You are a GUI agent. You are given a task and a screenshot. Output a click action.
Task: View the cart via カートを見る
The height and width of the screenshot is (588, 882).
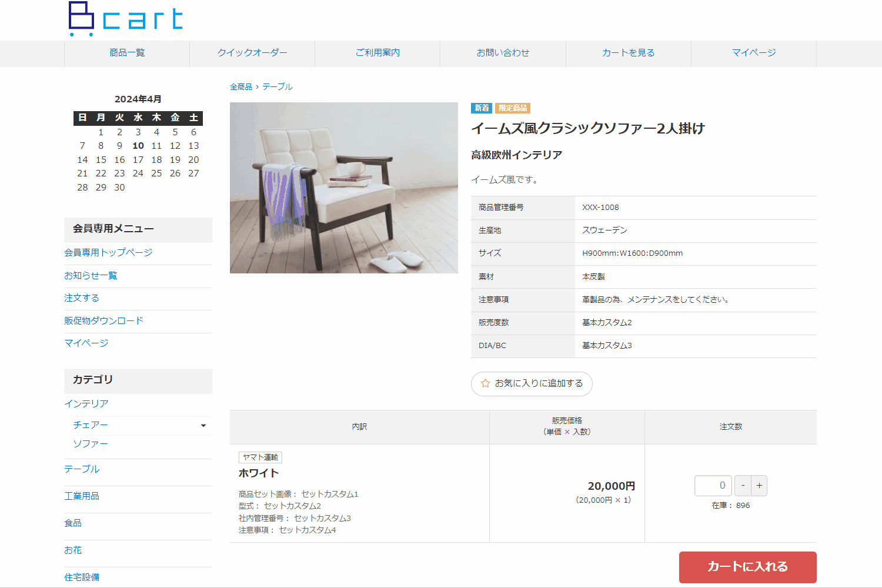[x=627, y=52]
